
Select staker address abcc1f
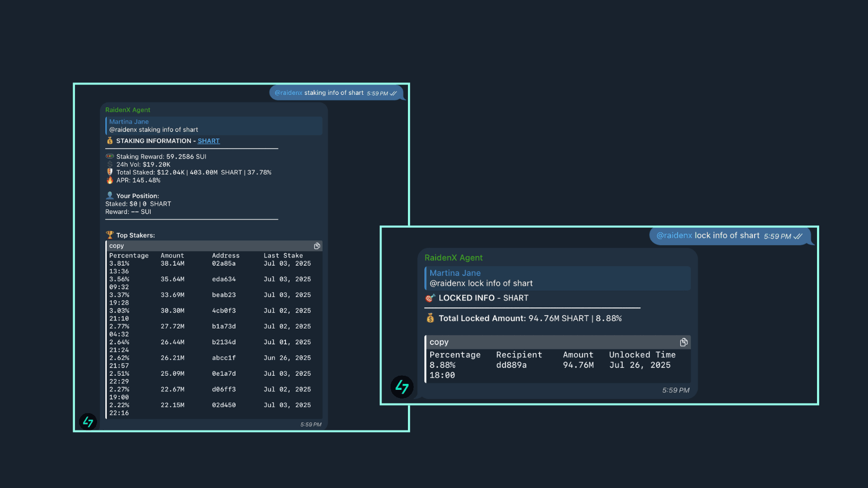click(x=224, y=358)
